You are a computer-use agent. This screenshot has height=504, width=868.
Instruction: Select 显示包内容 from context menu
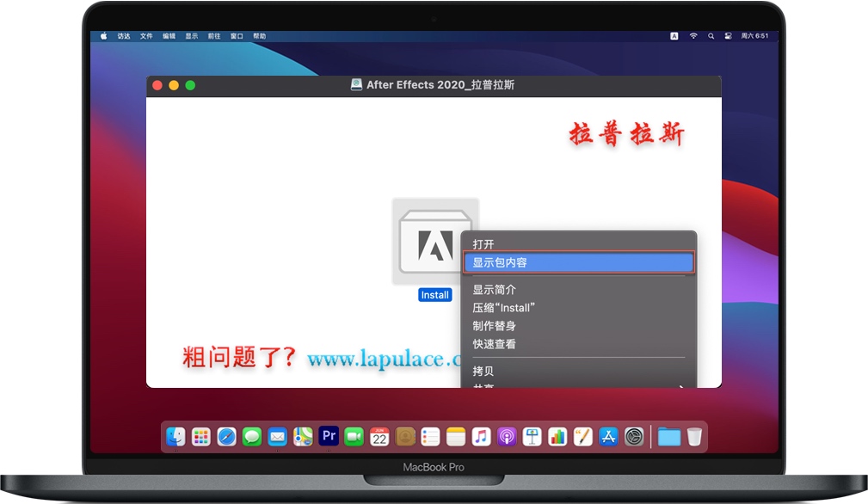pos(578,262)
